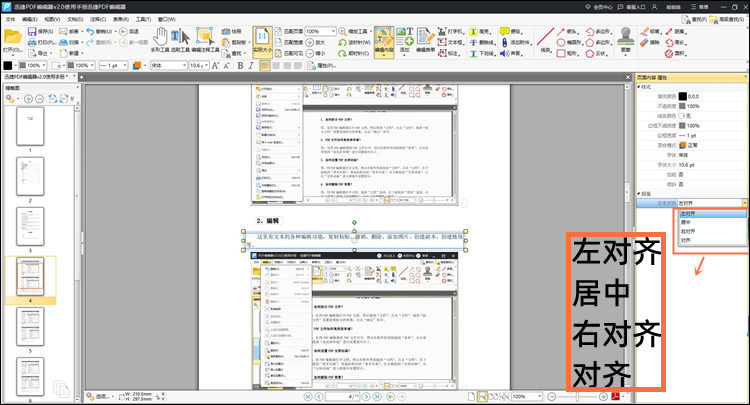Click the Add (添加) content icon
Screen dimensions: 750x405
coord(405,36)
